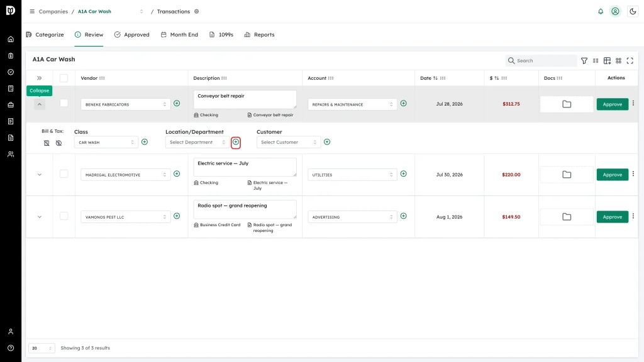Click the transactions settings gear icon
This screenshot has width=644, height=362.
pos(197,11)
